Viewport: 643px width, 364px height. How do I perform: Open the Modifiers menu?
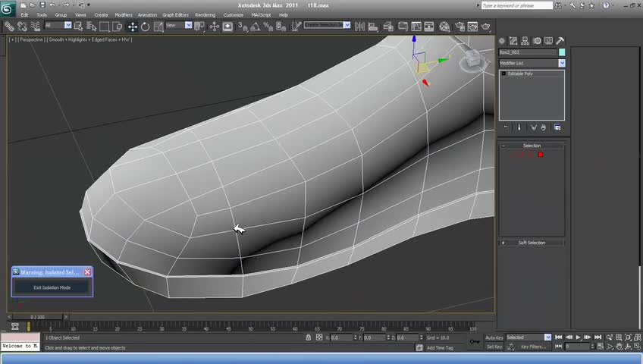coord(123,14)
